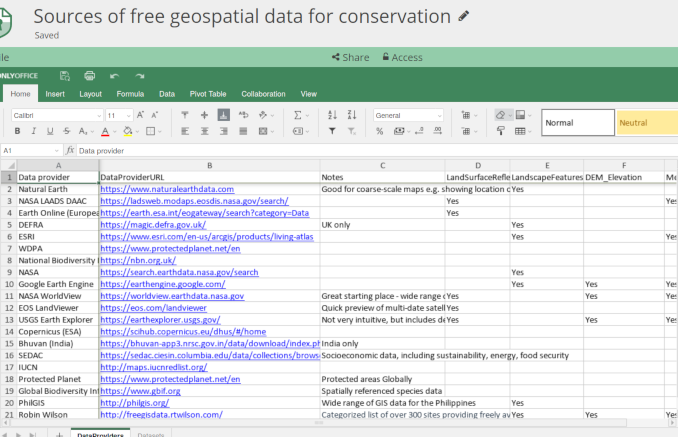Open the text orientation dropdown
The height and width of the screenshot is (437, 678).
272,115
